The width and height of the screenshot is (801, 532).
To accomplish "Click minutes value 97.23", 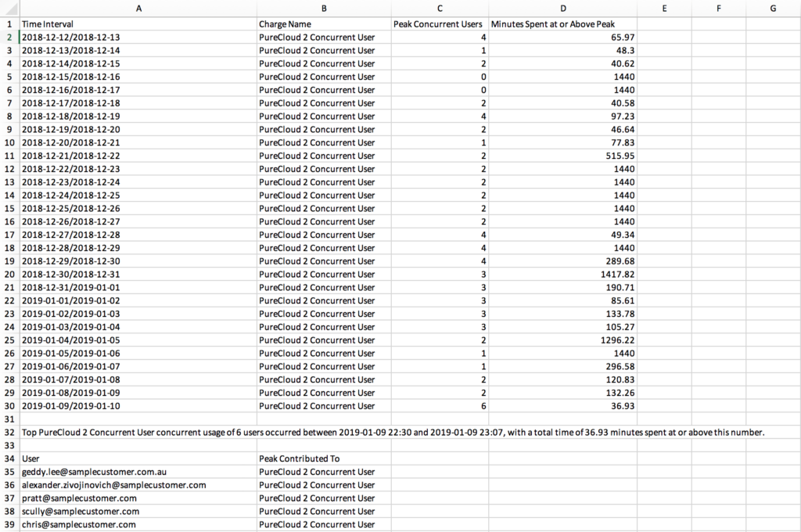I will pyautogui.click(x=563, y=117).
